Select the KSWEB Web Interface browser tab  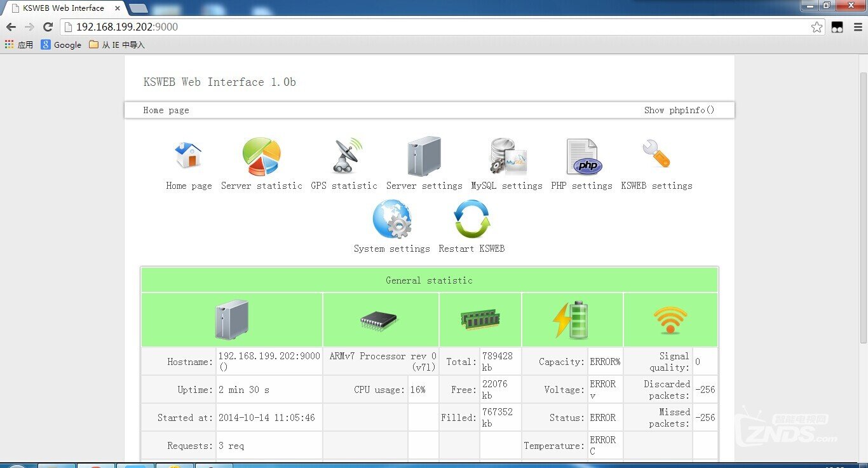64,8
